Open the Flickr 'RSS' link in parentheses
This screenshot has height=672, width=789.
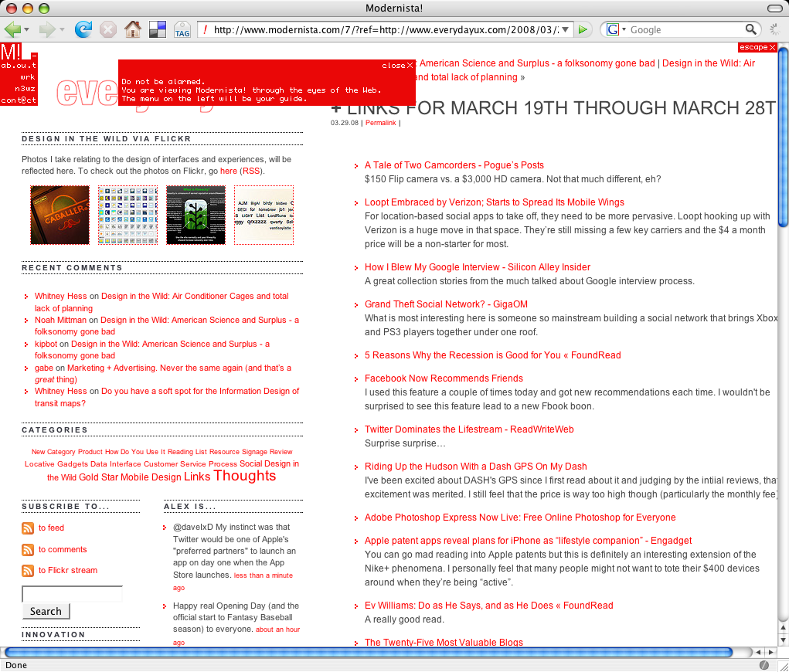point(251,171)
